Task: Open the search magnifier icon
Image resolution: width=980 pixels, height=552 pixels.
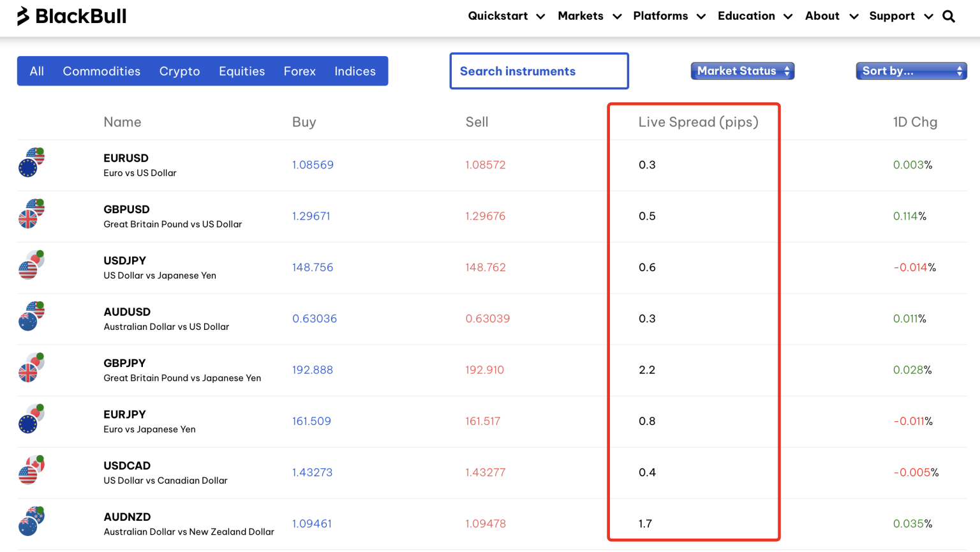Action: pos(949,16)
